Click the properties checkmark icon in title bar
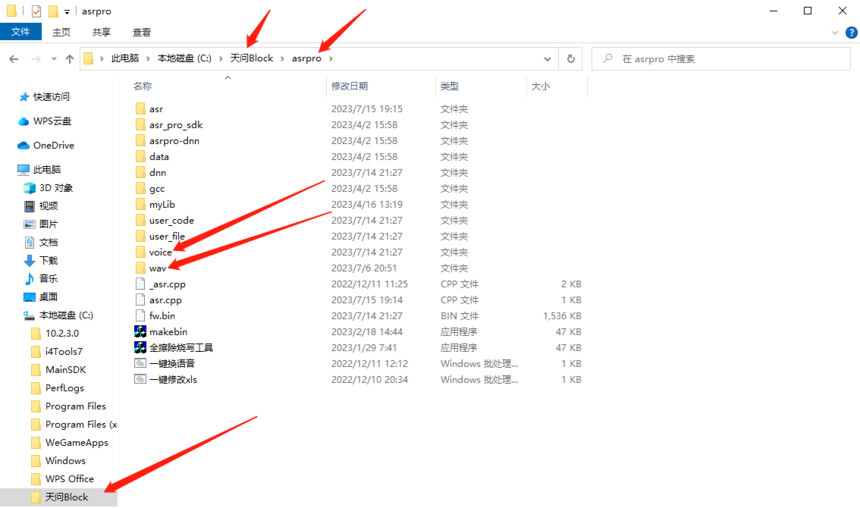The height and width of the screenshot is (508, 860). (36, 11)
